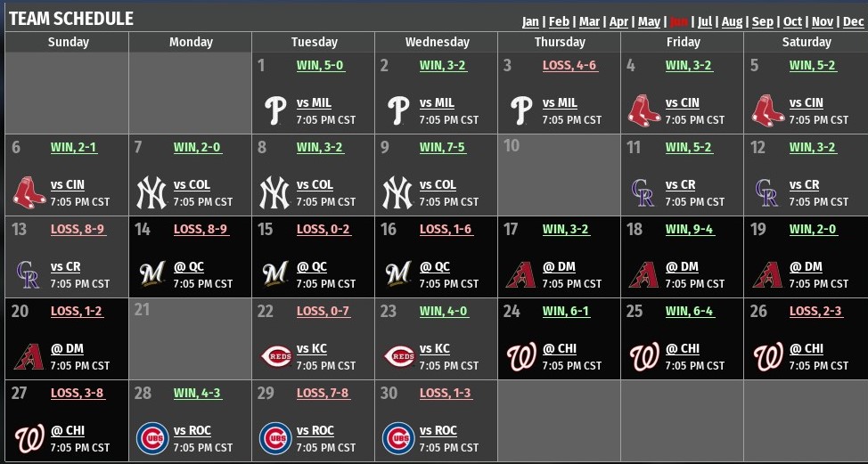Open the LOSS, 0-7 result link
The height and width of the screenshot is (464, 868).
[x=323, y=311]
